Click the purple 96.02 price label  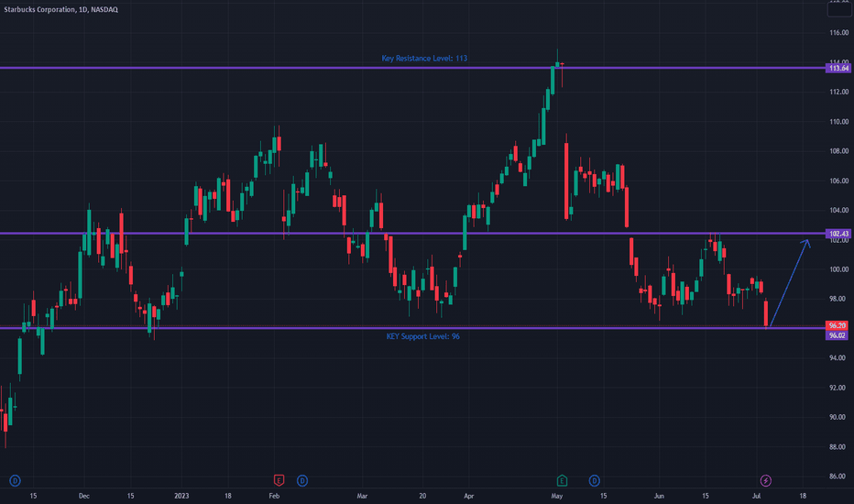(x=837, y=335)
